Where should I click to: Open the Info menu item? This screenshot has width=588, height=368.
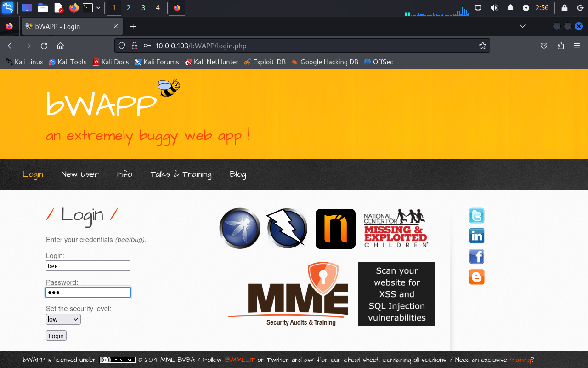point(124,174)
